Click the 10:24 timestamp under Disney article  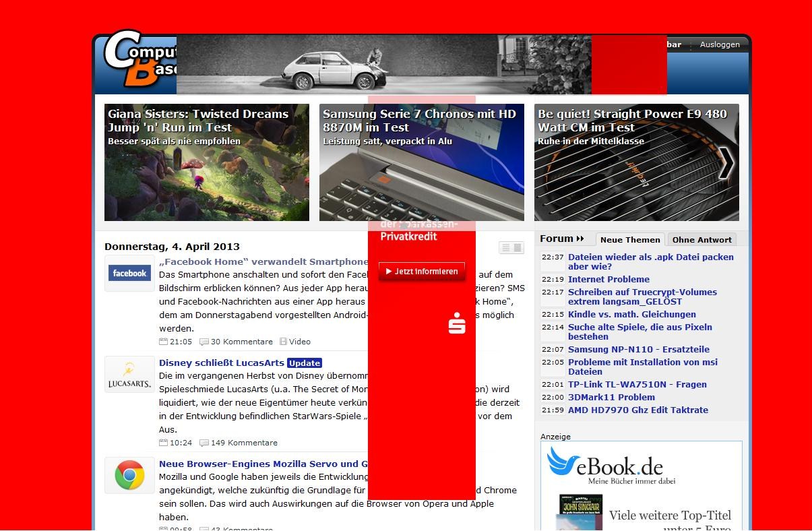(x=181, y=443)
